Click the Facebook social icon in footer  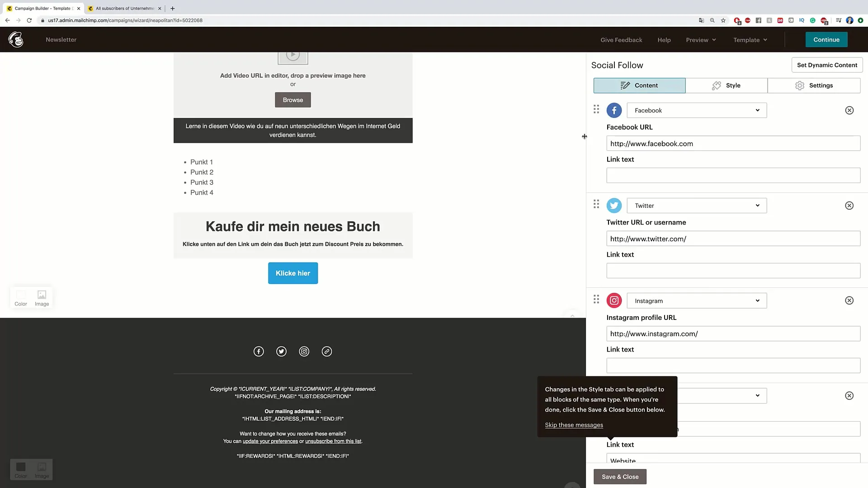point(259,351)
